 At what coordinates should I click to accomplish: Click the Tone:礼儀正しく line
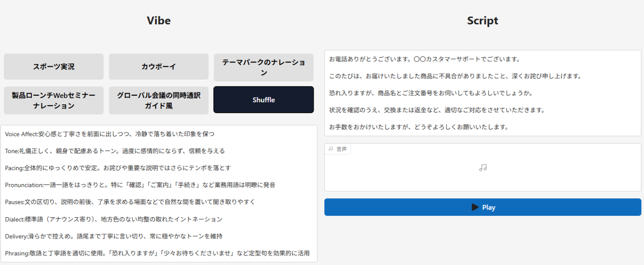(x=115, y=151)
